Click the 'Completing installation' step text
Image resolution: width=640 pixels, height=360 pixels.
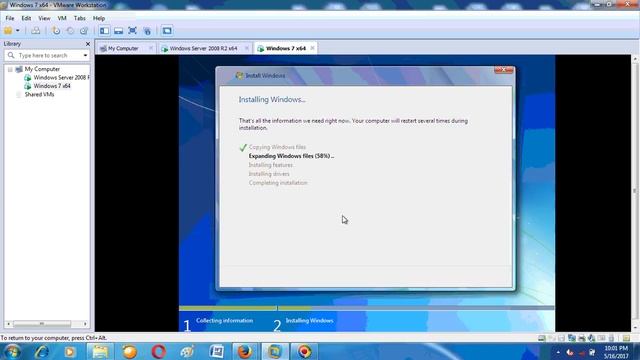point(278,183)
